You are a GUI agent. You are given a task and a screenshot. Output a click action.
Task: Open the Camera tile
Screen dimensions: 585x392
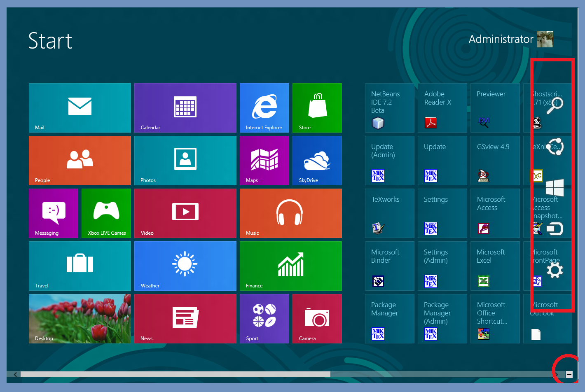click(x=317, y=319)
